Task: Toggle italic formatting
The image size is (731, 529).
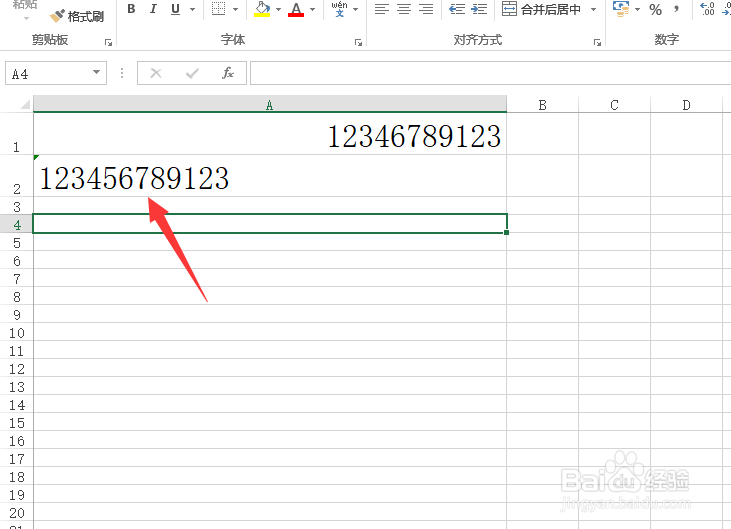Action: click(x=153, y=9)
